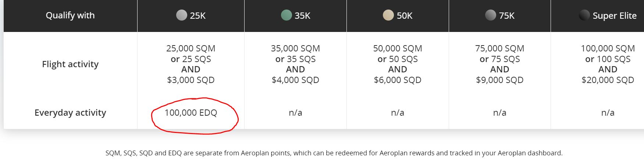Click the $6,000 SQD requirement text
The image size is (644, 166).
point(398,80)
